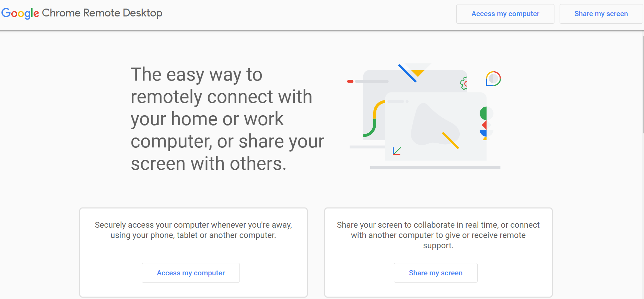Click the red dot at the illustration's left edge

pos(350,81)
